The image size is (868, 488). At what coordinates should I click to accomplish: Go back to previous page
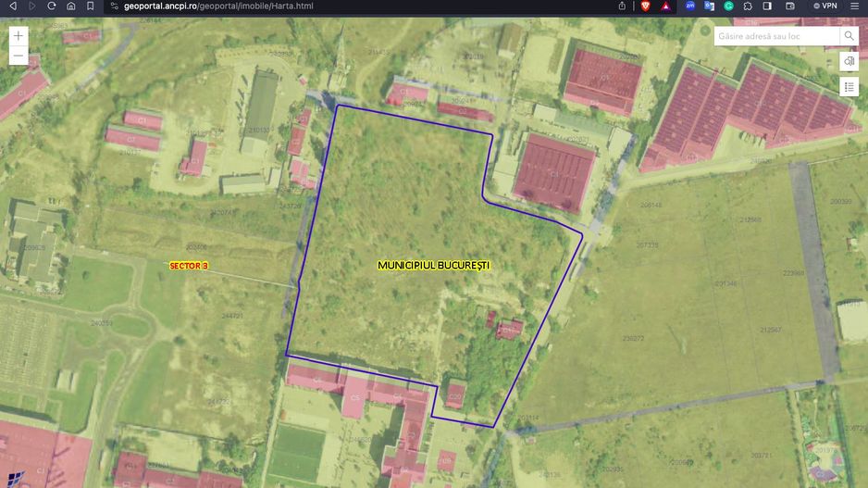pos(13,6)
